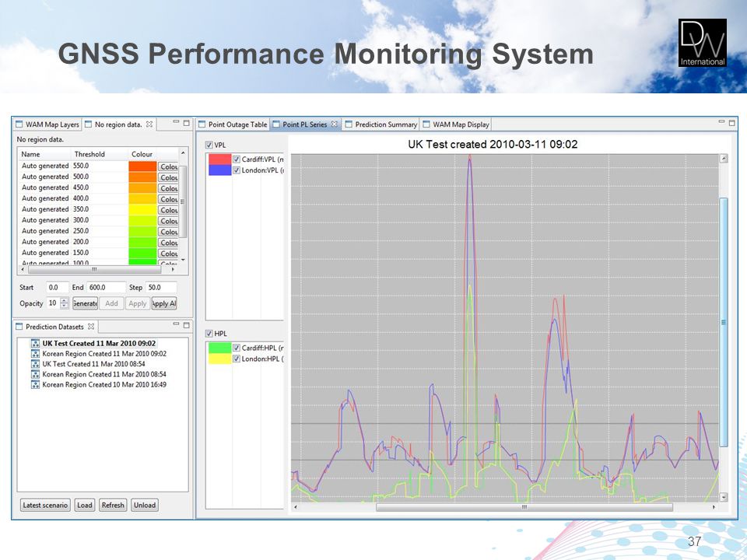Select Korean Region Created 11 Mar 2010 09:02

pos(104,353)
